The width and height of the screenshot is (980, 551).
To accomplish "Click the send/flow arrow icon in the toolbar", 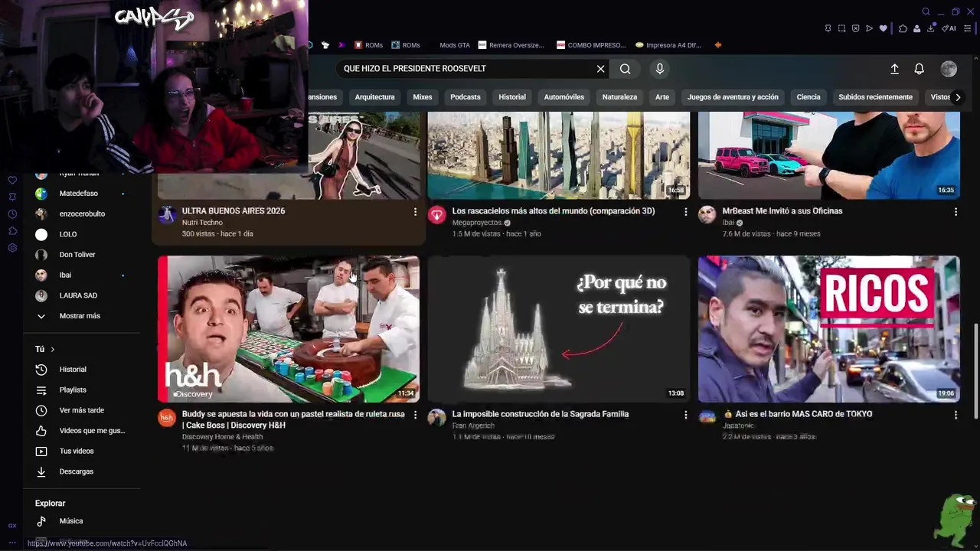I will click(x=869, y=28).
